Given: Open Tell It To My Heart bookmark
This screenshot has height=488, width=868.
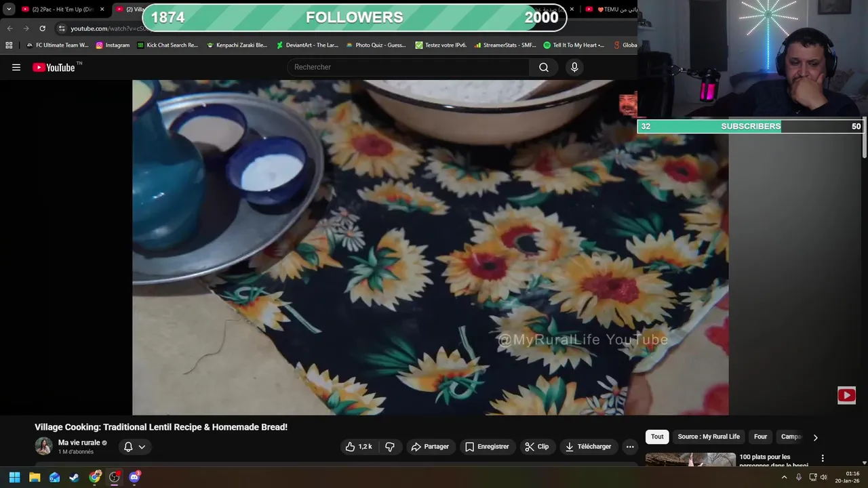Looking at the screenshot, I should coord(574,45).
